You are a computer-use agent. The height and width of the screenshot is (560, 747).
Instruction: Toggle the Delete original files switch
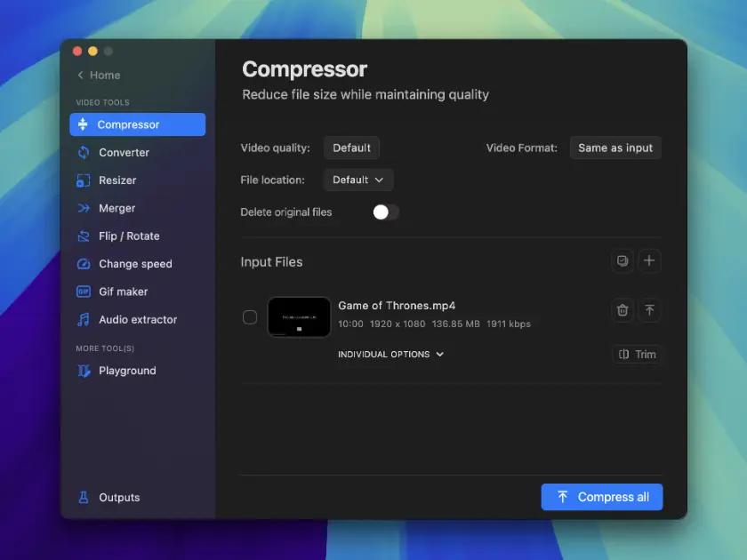pyautogui.click(x=385, y=212)
